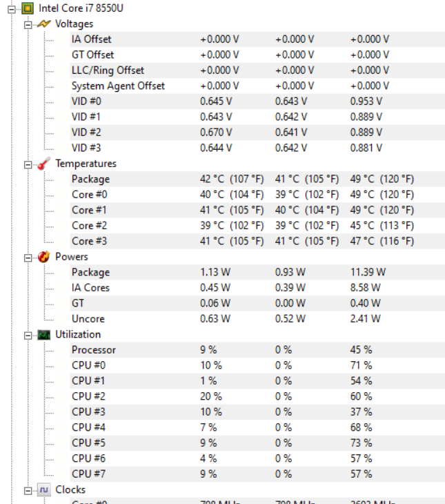Screen dimensions: 445x504
Task: Collapse the Powers section
Action: [x=28, y=258]
